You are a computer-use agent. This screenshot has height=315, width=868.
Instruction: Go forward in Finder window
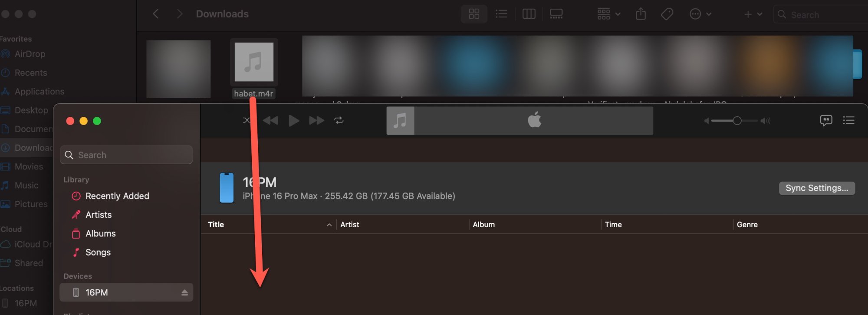(179, 14)
